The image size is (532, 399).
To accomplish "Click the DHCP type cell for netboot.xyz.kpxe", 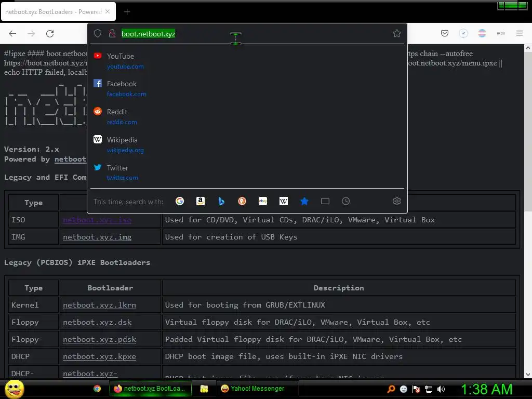I will (34, 356).
